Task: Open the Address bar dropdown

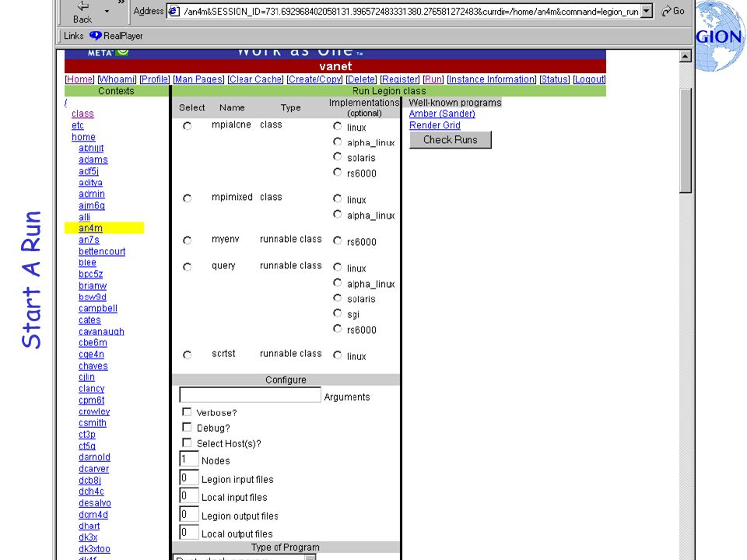Action: [x=647, y=11]
